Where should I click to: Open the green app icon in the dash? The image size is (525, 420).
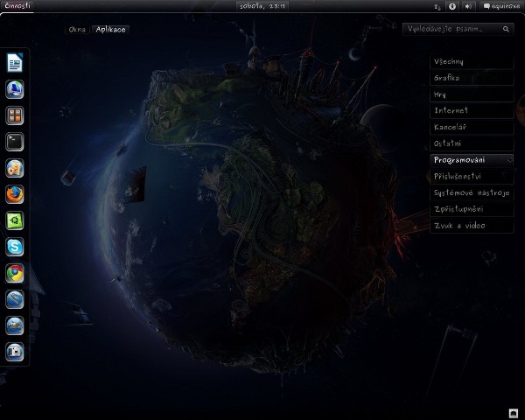(15, 220)
